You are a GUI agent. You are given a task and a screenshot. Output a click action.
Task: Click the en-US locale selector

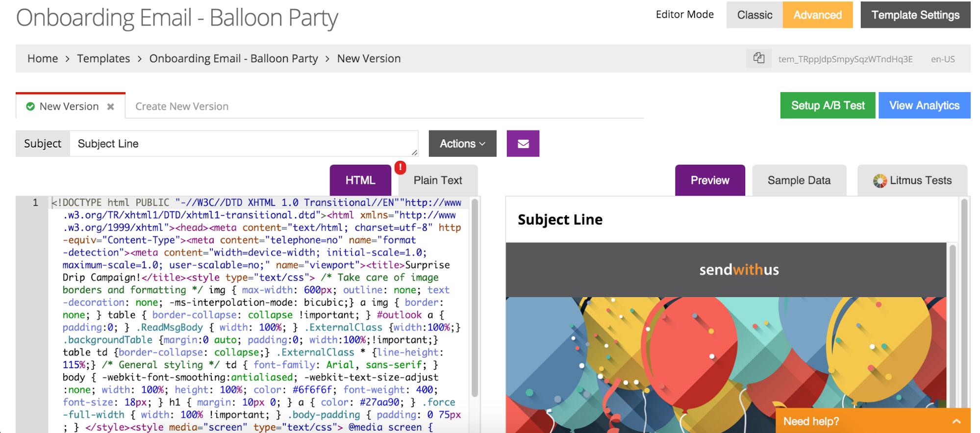coord(942,59)
